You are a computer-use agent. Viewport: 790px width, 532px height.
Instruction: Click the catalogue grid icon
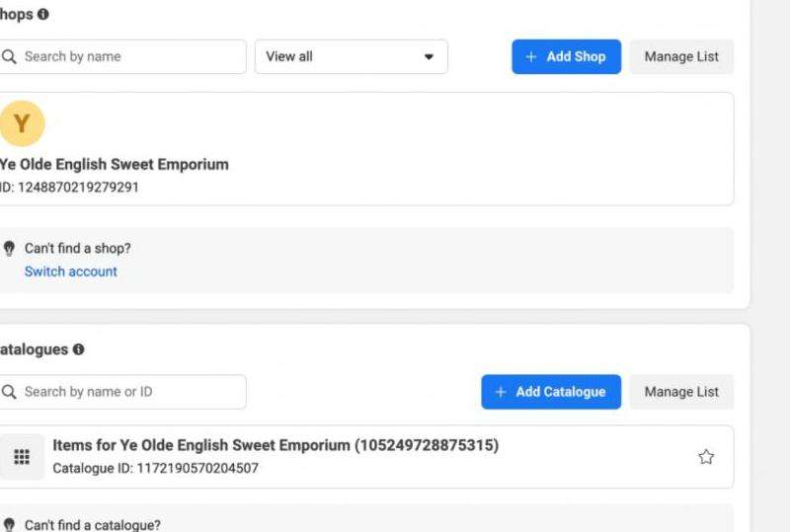21,457
